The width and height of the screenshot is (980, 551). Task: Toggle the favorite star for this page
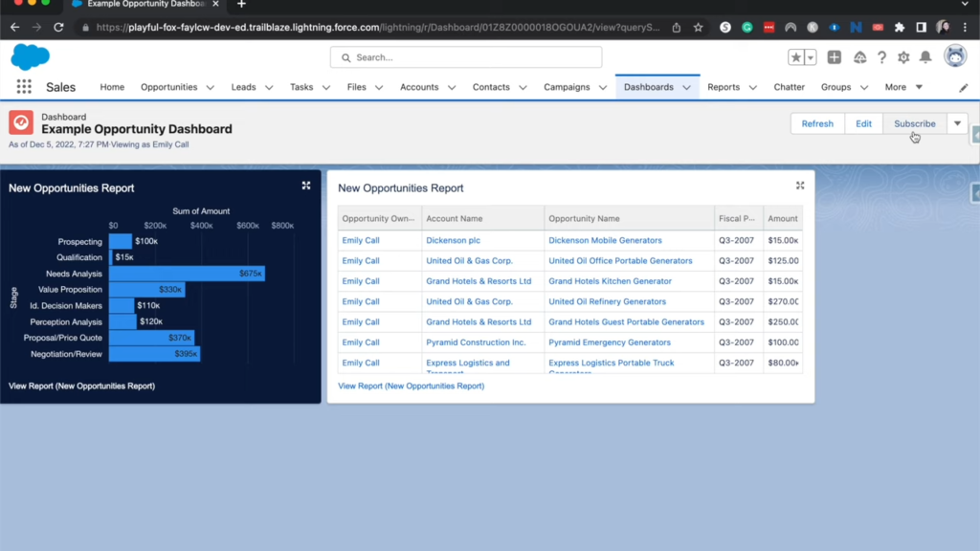coord(796,56)
